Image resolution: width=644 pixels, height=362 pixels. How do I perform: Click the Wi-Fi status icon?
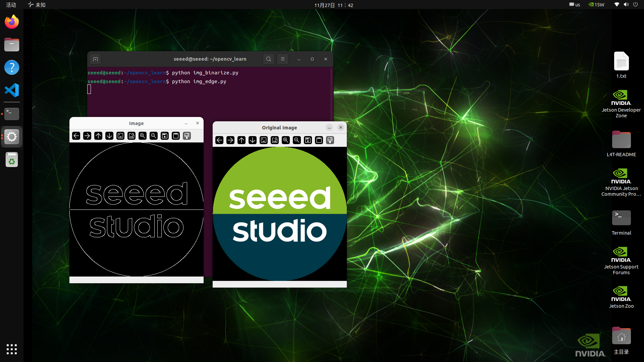point(616,5)
